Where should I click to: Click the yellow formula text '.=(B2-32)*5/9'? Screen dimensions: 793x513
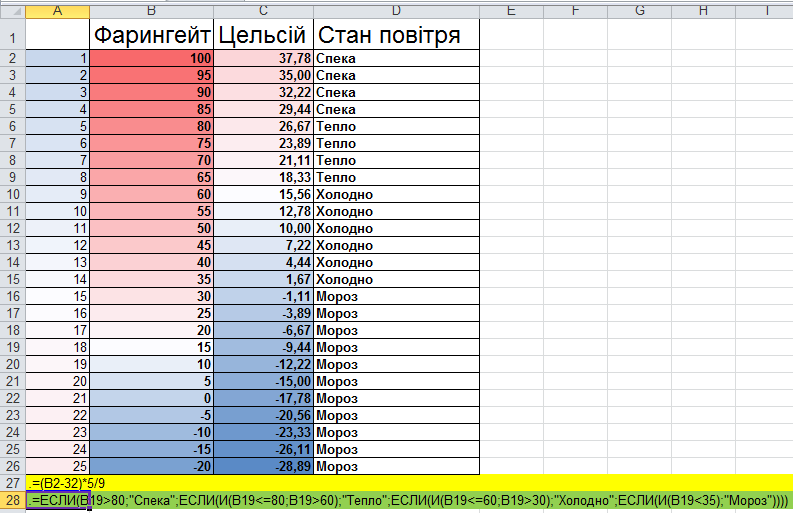(67, 483)
